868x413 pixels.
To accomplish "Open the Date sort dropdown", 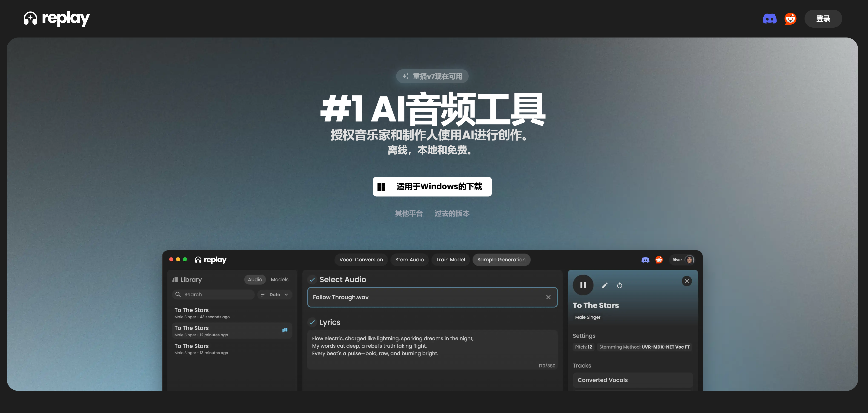I will coord(275,294).
